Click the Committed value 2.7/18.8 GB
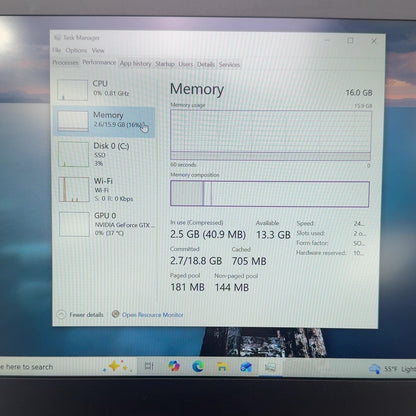Viewport: 416px width, 416px height. coord(196,261)
